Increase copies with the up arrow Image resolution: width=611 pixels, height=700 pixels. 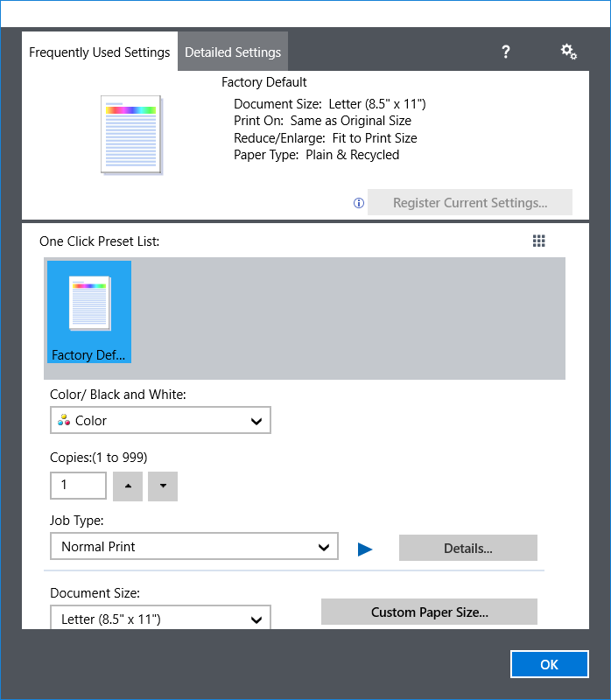128,486
